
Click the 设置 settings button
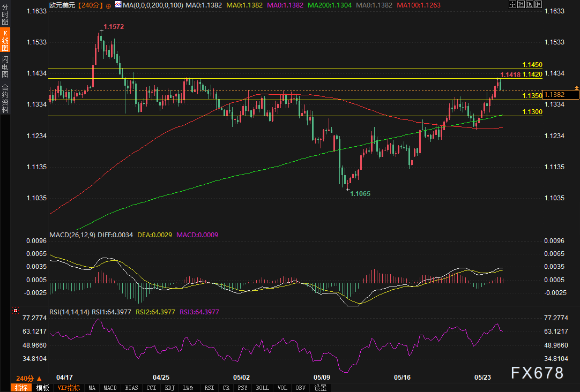point(321,388)
